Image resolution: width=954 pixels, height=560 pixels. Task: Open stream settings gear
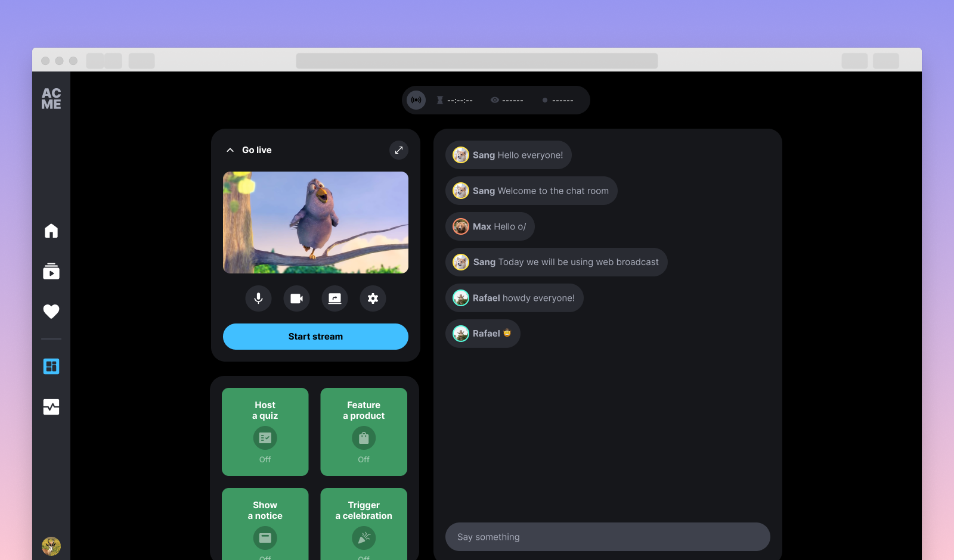[373, 298]
